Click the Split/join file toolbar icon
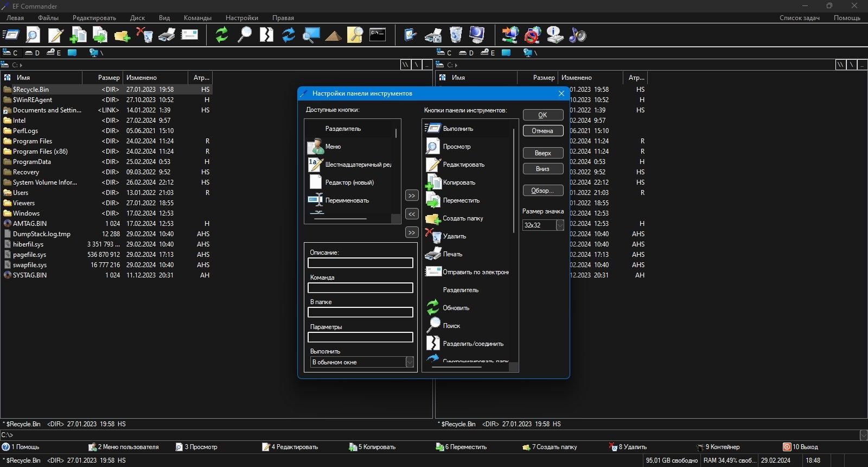Screen dimensions: 868x467 [266, 35]
